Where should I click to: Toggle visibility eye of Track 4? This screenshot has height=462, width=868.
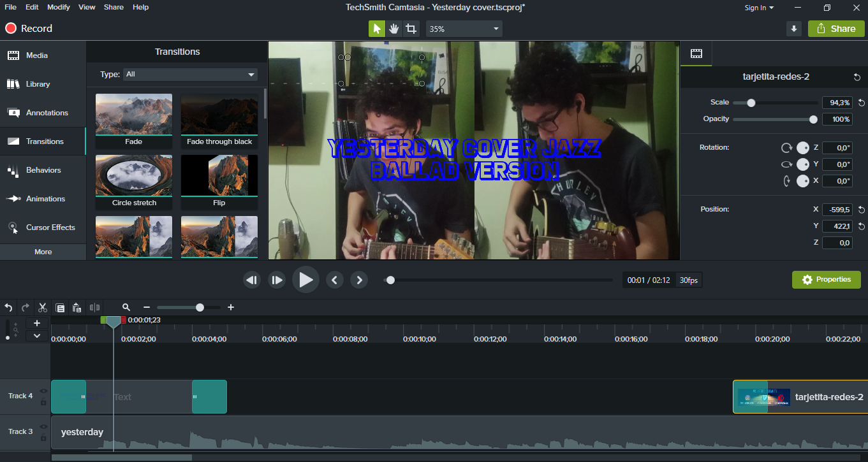click(x=43, y=391)
